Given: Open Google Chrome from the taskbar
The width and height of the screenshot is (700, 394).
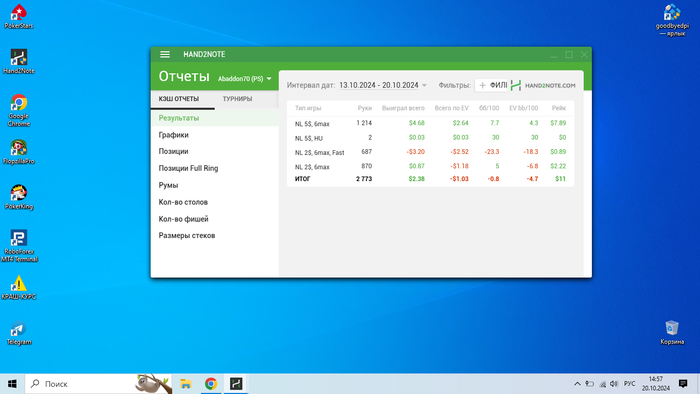Looking at the screenshot, I should pos(211,384).
